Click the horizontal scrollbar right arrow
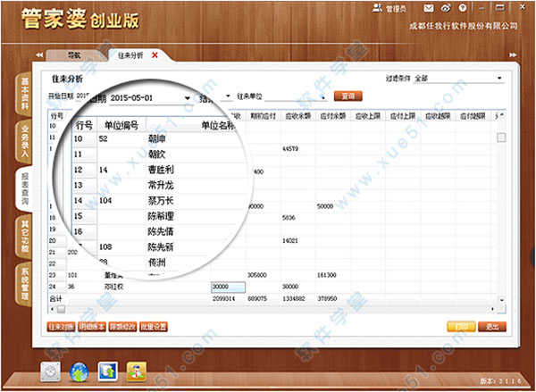Viewport: 536px width, 392px height. point(492,309)
